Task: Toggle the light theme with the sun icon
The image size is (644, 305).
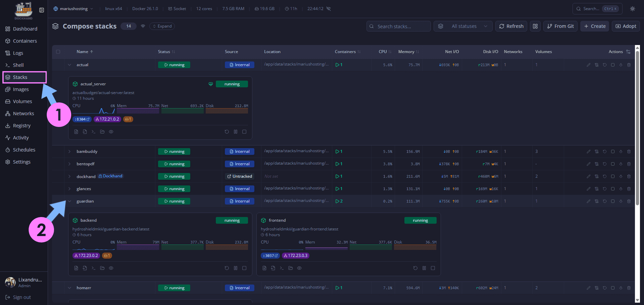Action: click(632, 8)
